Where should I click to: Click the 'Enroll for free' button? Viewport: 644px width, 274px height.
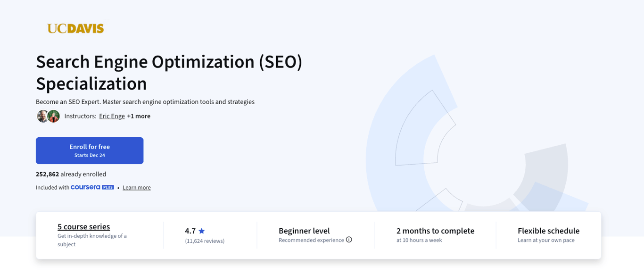click(x=90, y=150)
